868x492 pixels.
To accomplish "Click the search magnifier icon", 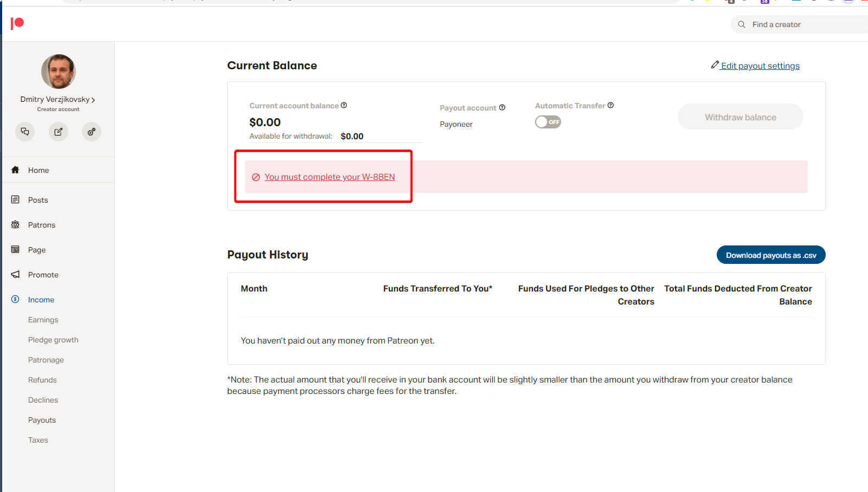I will point(742,24).
